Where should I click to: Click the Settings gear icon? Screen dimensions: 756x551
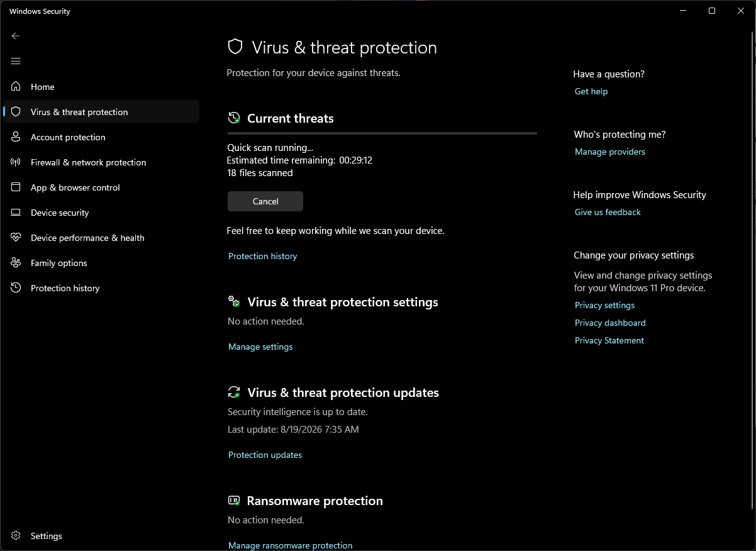[16, 535]
